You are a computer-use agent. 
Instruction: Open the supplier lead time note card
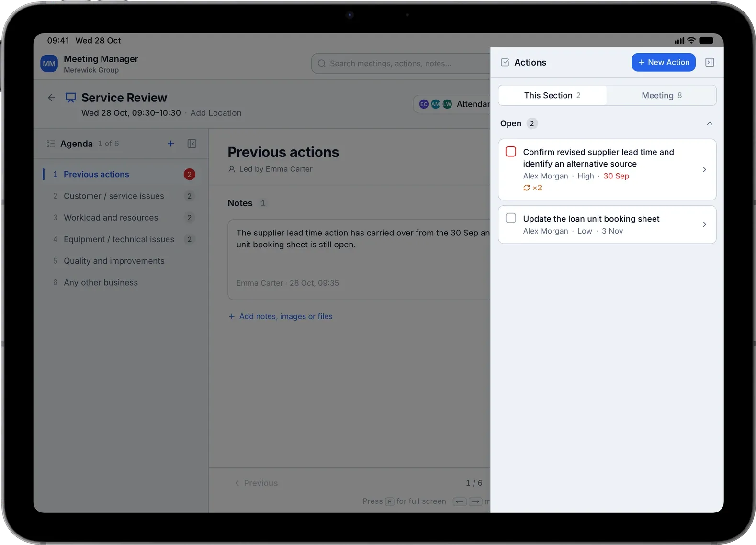tap(359, 259)
